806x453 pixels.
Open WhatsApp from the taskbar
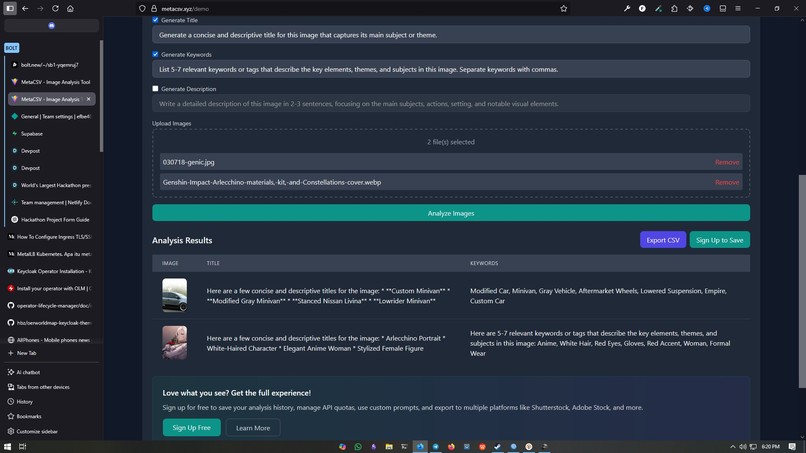358,447
